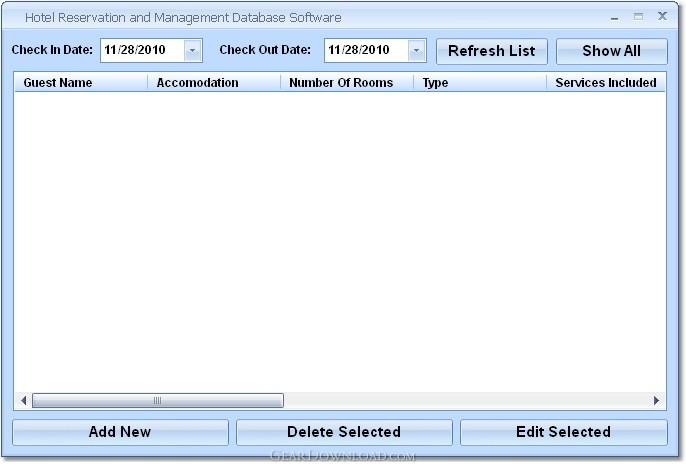
Task: Sort by the Accomodation column header
Action: click(214, 83)
